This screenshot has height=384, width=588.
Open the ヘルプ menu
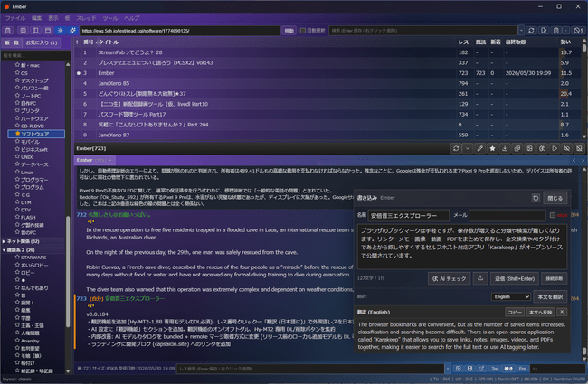(x=132, y=18)
